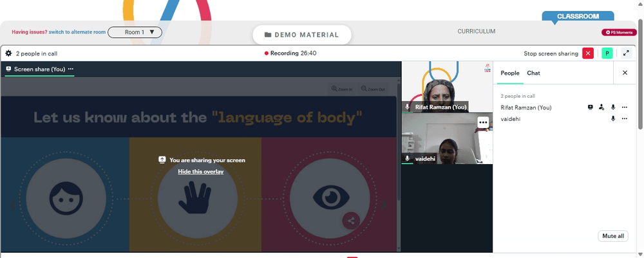
Task: Click the person icon next to Rifat Ramzan
Action: pyautogui.click(x=601, y=107)
